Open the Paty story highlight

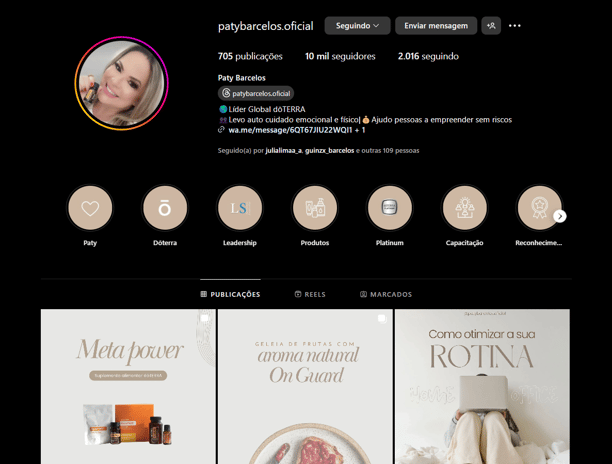coord(90,208)
